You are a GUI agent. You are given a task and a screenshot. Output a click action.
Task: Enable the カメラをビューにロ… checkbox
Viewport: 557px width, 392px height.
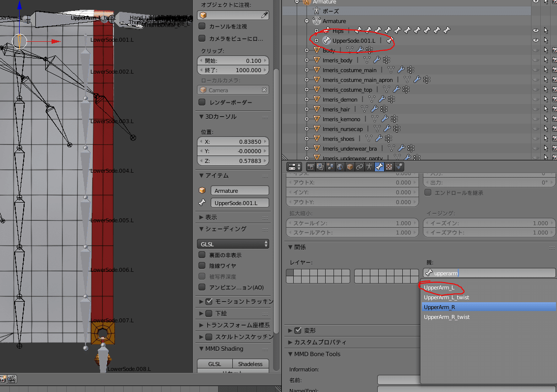pyautogui.click(x=202, y=38)
